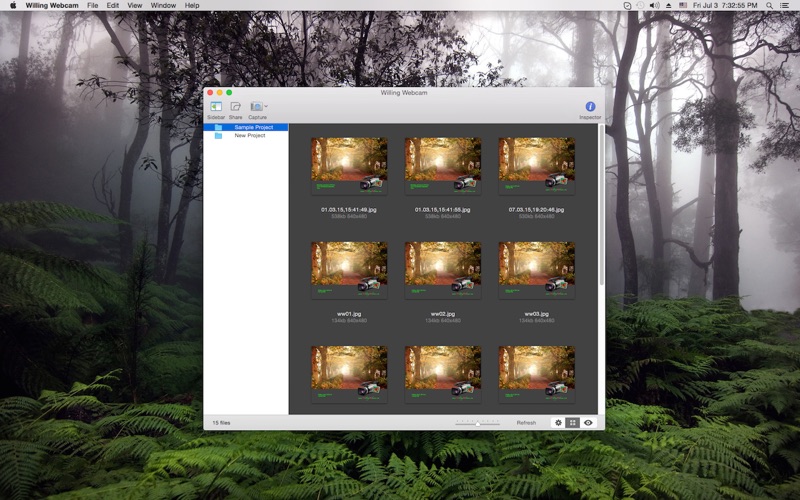Click the ww01.jpg file name
The image size is (800, 500).
tap(349, 314)
